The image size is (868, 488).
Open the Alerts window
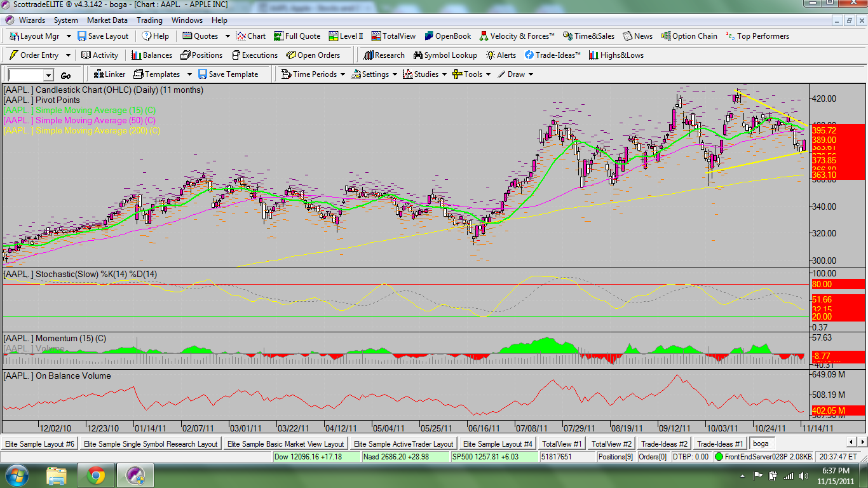click(x=501, y=55)
